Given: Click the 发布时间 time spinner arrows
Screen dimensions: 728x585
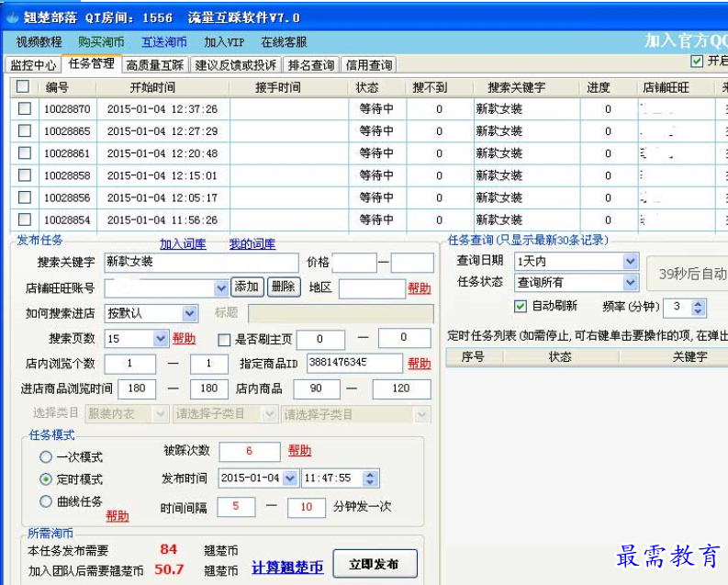Looking at the screenshot, I should point(370,478).
